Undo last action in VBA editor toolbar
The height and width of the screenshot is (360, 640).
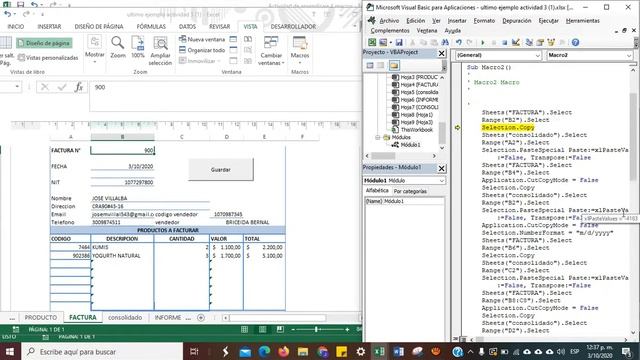tap(459, 42)
